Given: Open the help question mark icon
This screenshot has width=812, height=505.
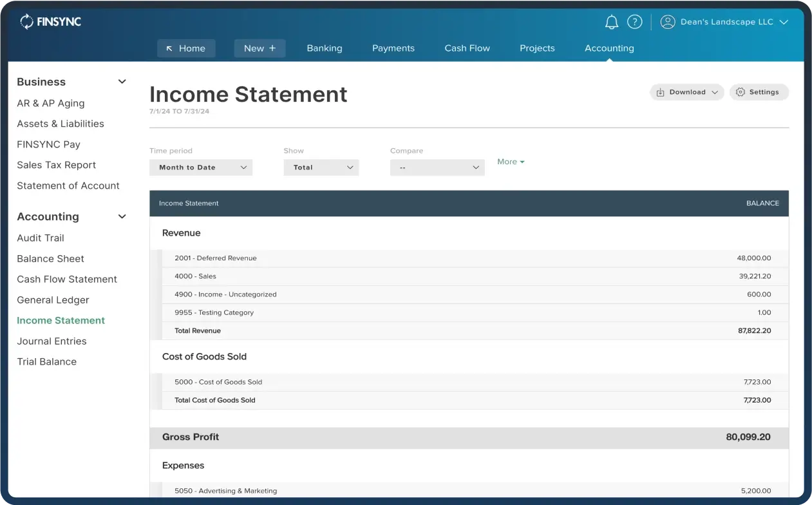Looking at the screenshot, I should 634,22.
